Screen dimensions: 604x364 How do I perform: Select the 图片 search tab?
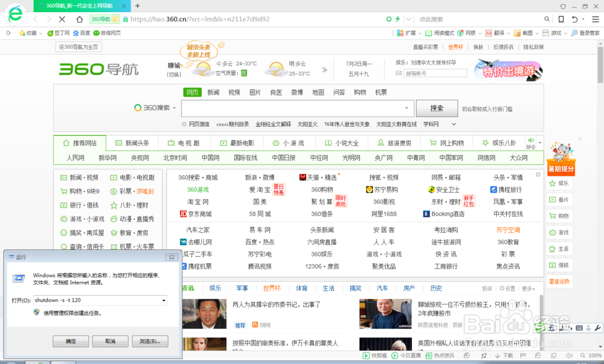click(255, 92)
